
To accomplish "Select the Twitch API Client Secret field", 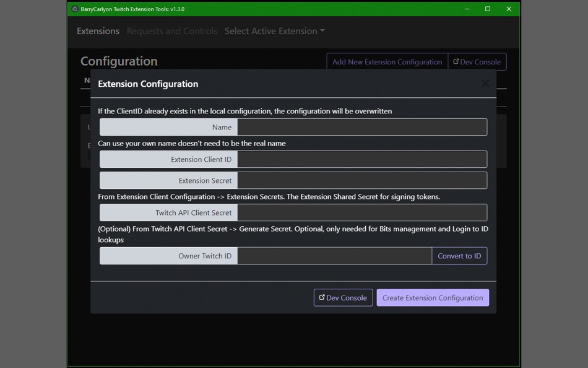I will [x=362, y=212].
